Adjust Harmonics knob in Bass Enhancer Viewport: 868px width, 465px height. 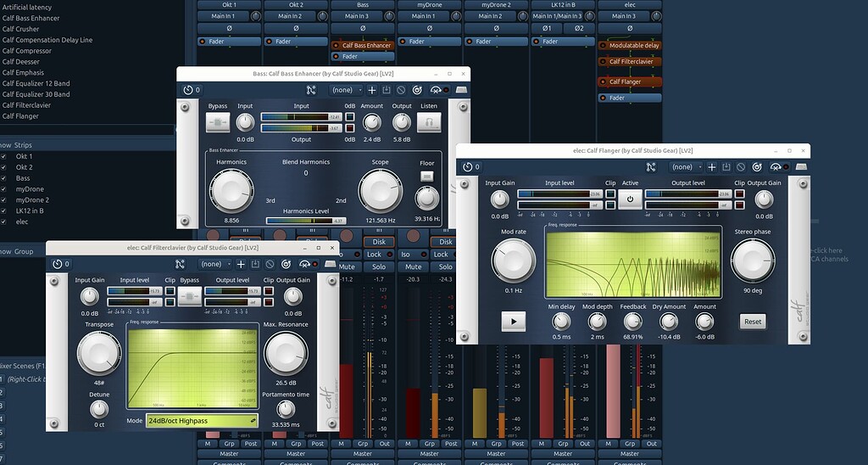coord(231,191)
